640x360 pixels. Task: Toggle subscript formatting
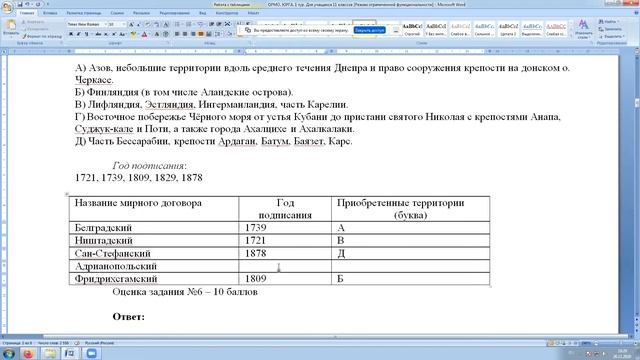106,34
